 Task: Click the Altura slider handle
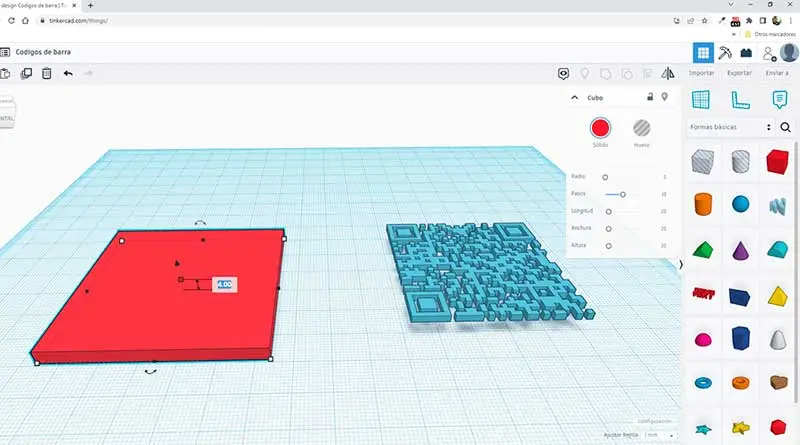609,246
